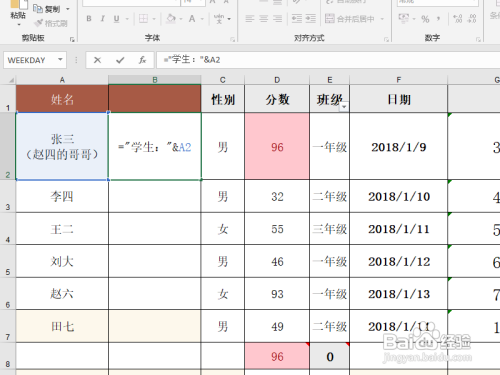Select column A header
The width and height of the screenshot is (500, 375).
[x=62, y=80]
